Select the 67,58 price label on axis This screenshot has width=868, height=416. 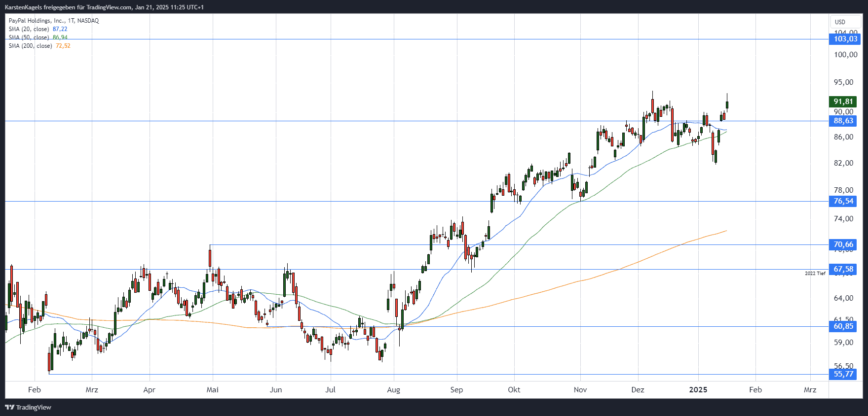pos(843,269)
